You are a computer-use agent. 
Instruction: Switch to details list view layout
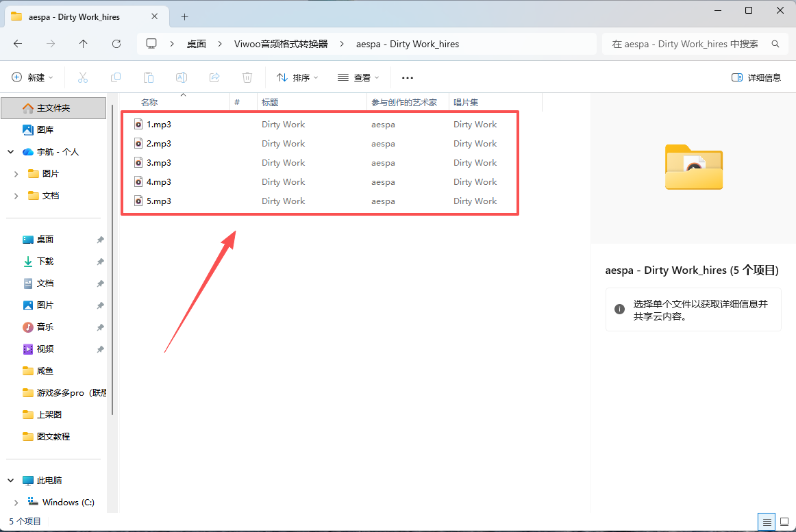(768, 522)
